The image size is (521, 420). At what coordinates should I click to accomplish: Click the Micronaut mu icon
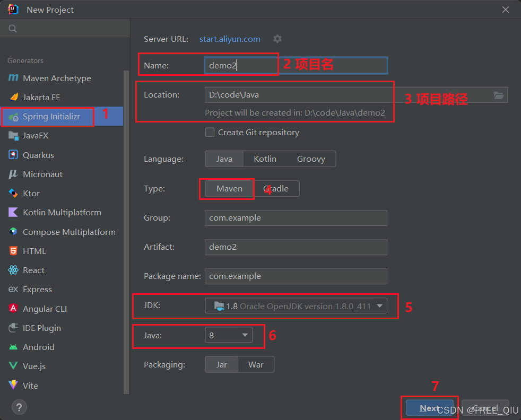(13, 174)
